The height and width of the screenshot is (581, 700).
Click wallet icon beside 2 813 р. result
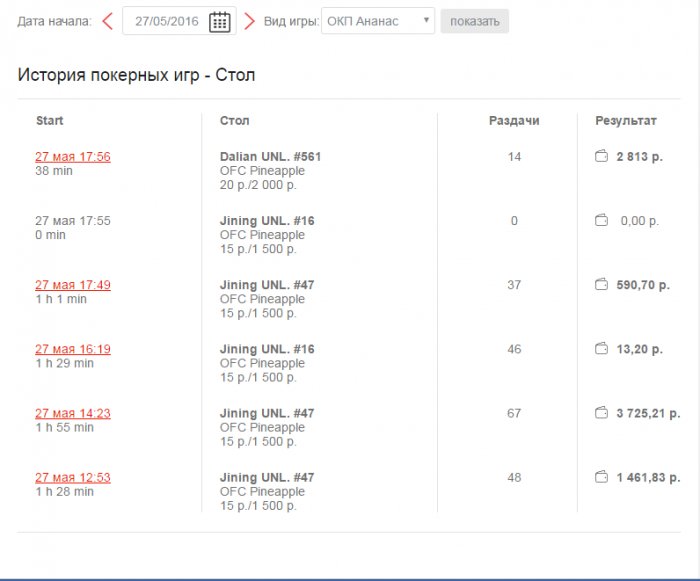[601, 156]
